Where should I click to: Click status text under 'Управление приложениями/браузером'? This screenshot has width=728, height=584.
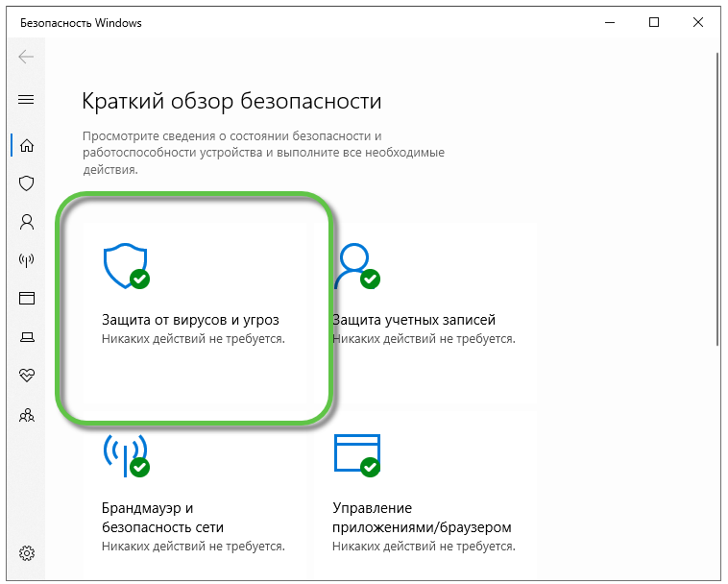tap(424, 547)
